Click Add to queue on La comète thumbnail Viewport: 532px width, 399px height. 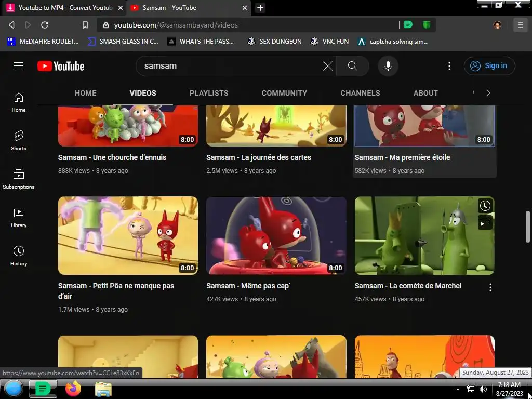485,222
